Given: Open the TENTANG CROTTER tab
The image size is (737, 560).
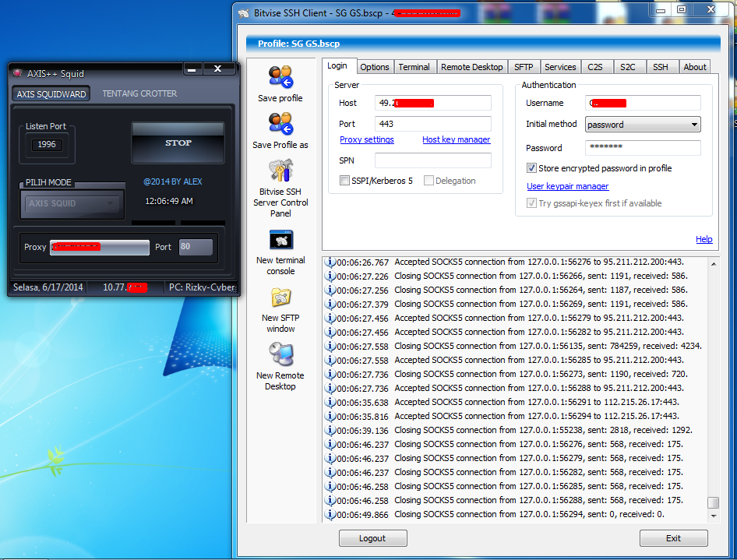Looking at the screenshot, I should point(139,93).
